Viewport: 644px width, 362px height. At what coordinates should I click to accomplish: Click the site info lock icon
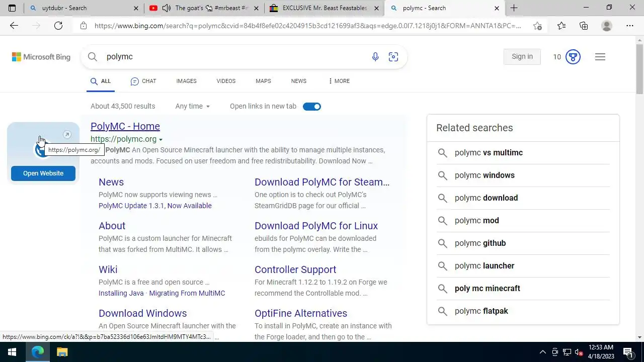[84, 26]
